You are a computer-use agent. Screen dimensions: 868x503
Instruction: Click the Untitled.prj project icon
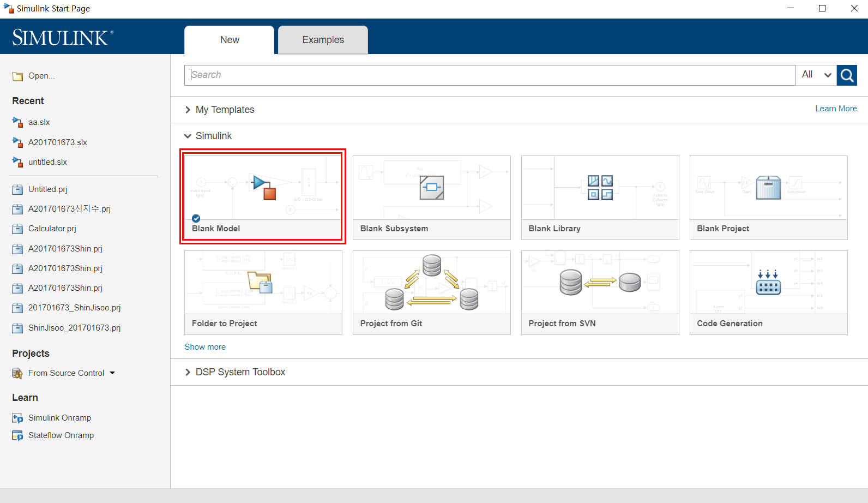pos(17,189)
